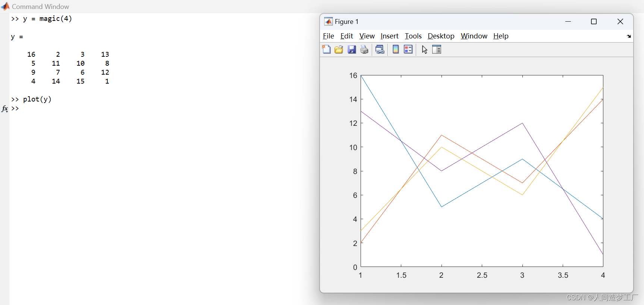The height and width of the screenshot is (305, 644).
Task: Save the figure using the floppy disk icon
Action: pos(352,49)
